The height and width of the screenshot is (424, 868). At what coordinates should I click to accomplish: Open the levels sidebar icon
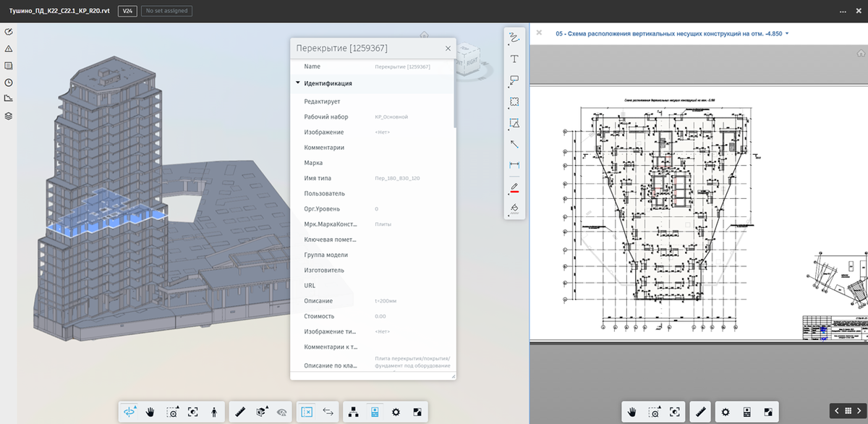[9, 98]
